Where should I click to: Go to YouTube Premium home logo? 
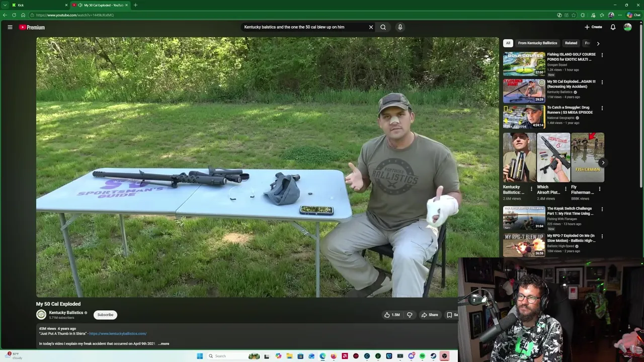point(32,27)
